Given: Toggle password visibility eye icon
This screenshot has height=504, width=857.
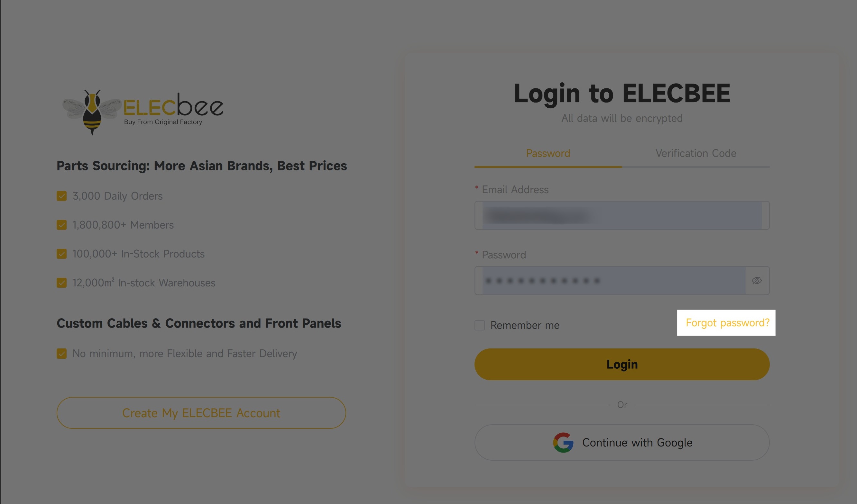Looking at the screenshot, I should 757,281.
